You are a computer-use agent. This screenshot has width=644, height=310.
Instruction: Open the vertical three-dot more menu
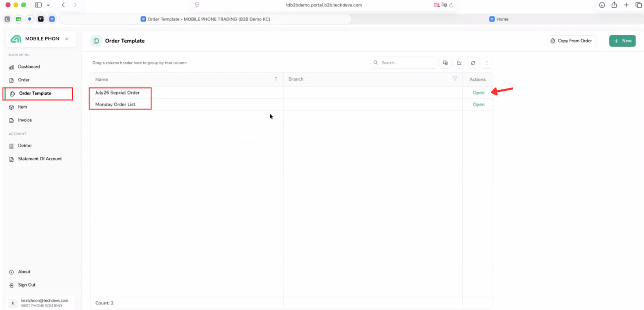pos(487,63)
